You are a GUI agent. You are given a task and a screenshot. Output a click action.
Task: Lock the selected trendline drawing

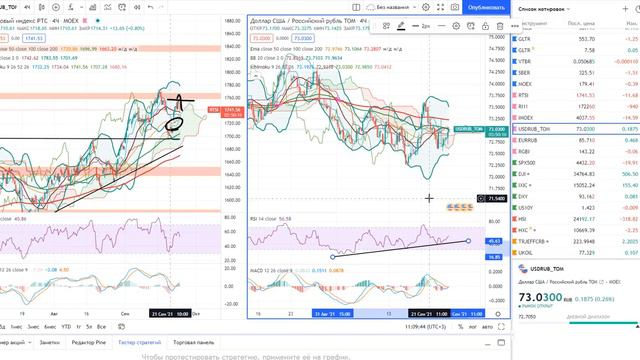pos(485,26)
